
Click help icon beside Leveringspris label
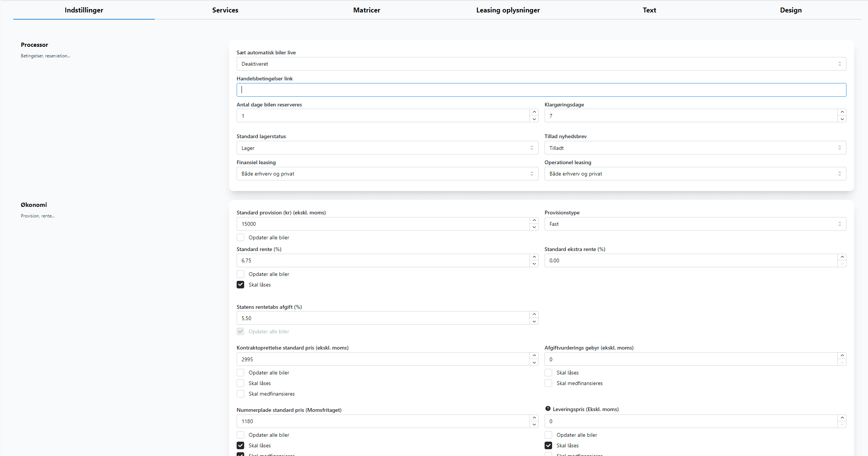pos(548,409)
